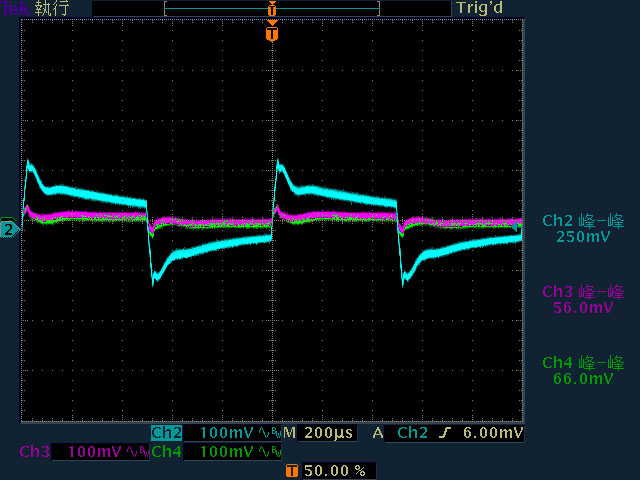Viewport: 640px width, 480px height.
Task: Click the Tek logo at top left
Action: (16, 8)
